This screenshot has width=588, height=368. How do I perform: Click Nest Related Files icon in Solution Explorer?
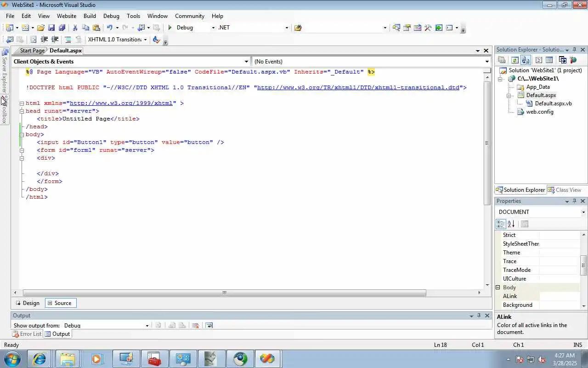[526, 60]
